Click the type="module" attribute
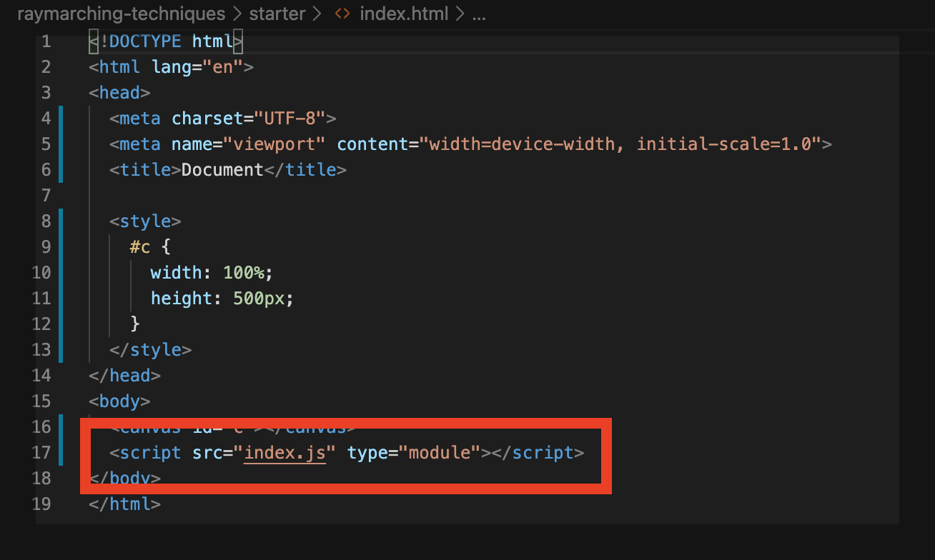 coord(414,452)
